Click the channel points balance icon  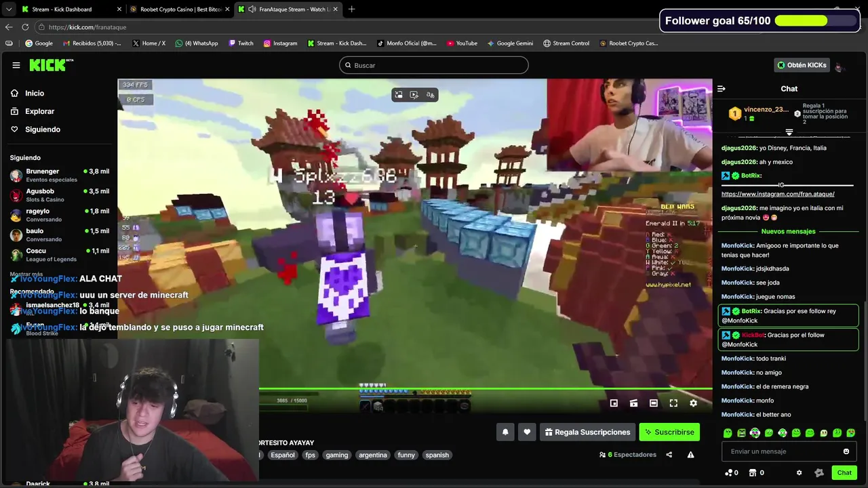coord(729,473)
